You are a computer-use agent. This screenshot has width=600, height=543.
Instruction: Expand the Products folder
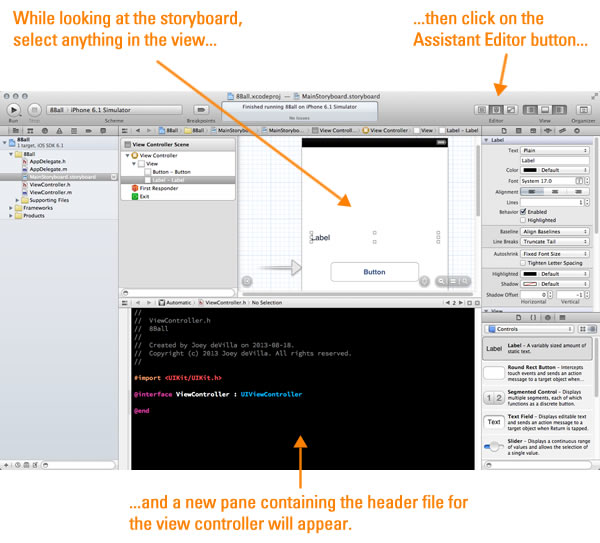[x=11, y=216]
